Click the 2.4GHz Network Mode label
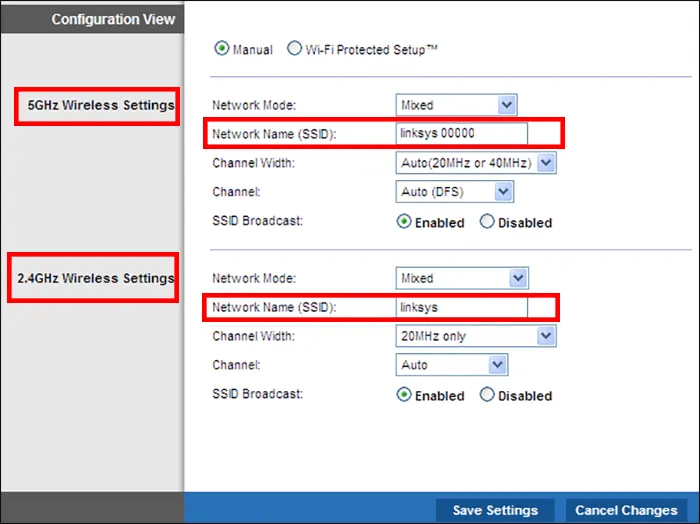 click(254, 279)
